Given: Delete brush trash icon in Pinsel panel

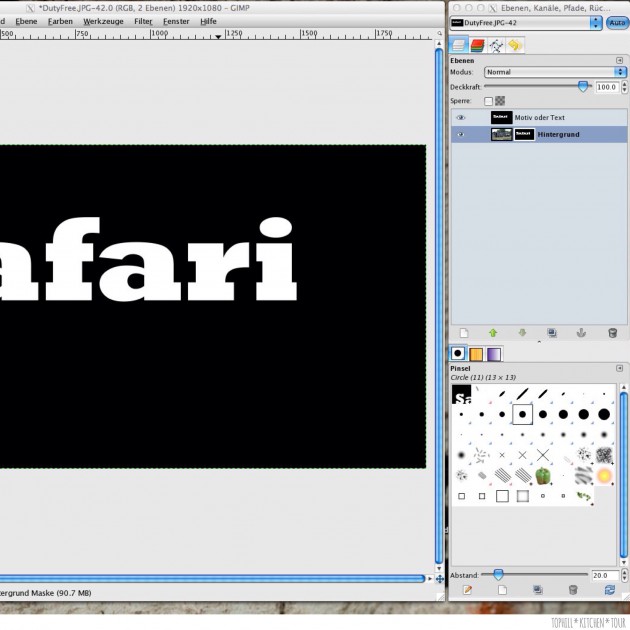Looking at the screenshot, I should pos(573,589).
